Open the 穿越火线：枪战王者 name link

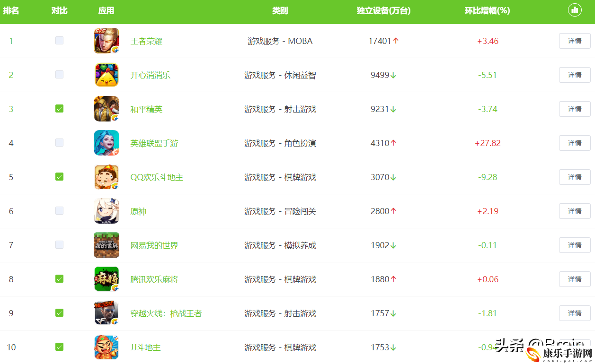(x=166, y=313)
